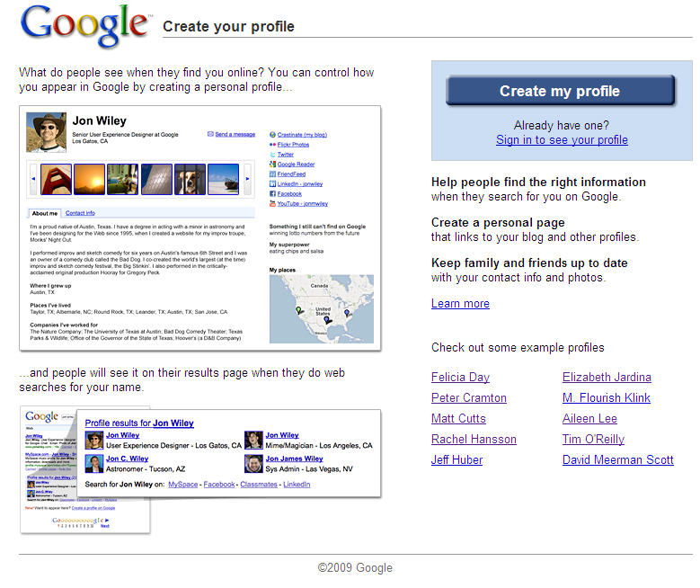Search Jon Wiley on MySpace link

coord(183,485)
